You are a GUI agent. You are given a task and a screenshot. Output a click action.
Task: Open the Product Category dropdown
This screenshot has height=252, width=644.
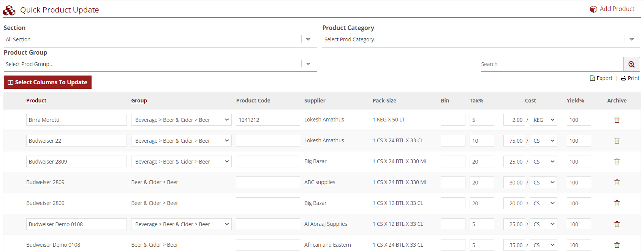[631, 39]
